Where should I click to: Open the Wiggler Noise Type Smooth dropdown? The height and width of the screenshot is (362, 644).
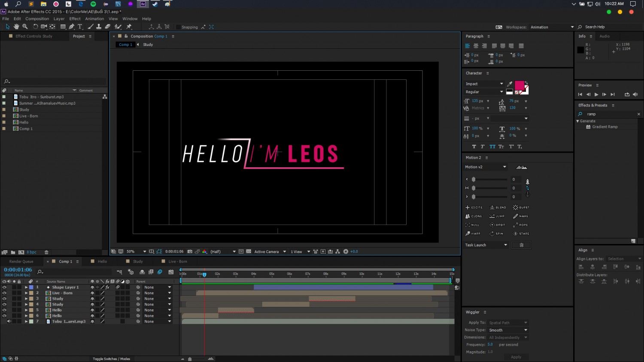click(508, 330)
